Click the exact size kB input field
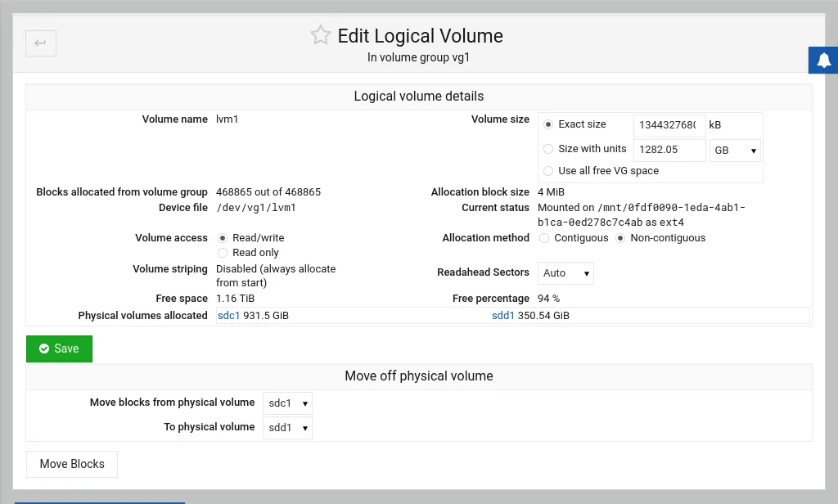The width and height of the screenshot is (838, 504). click(669, 125)
